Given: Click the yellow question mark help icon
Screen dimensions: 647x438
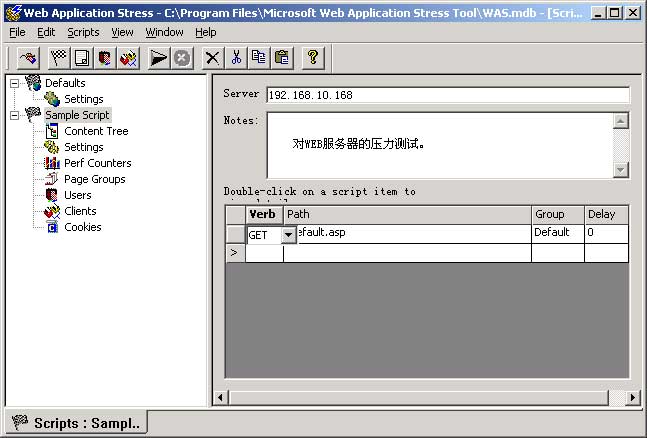Looking at the screenshot, I should tap(313, 58).
